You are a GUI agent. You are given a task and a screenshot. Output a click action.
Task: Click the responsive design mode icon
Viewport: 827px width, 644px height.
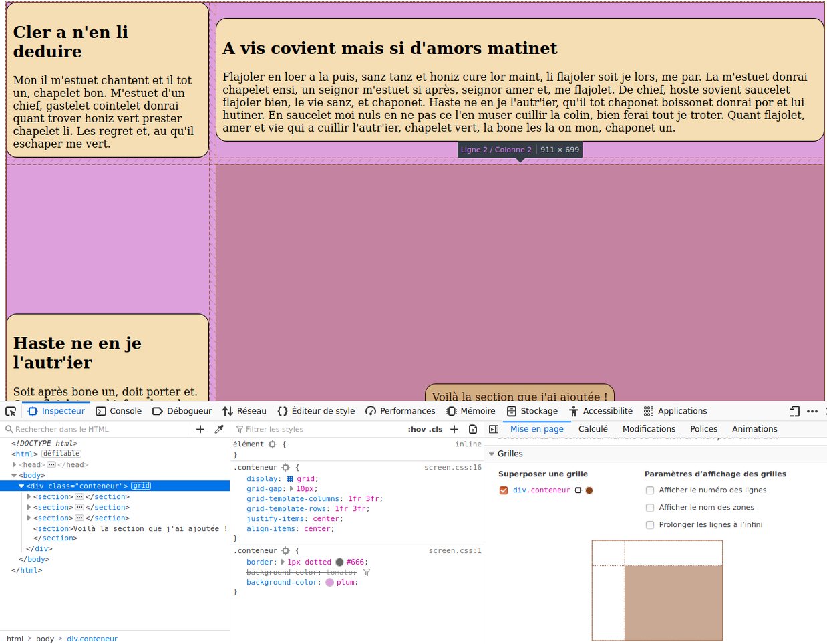pos(794,412)
